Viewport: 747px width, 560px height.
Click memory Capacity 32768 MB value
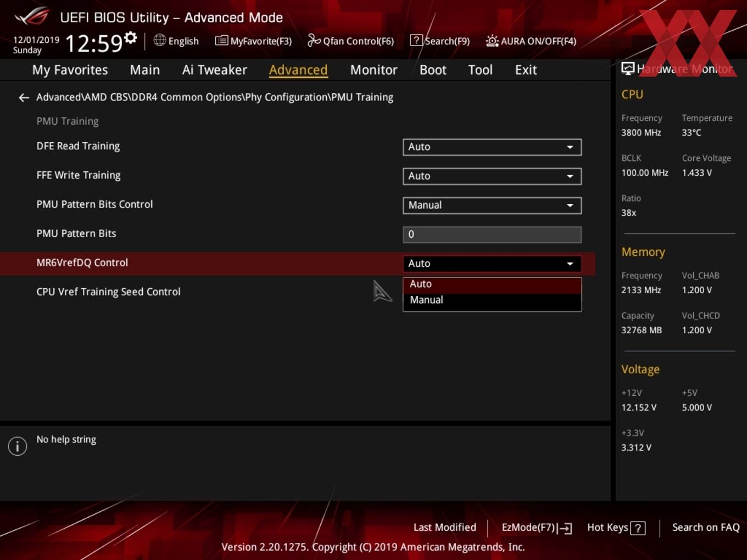pyautogui.click(x=642, y=331)
